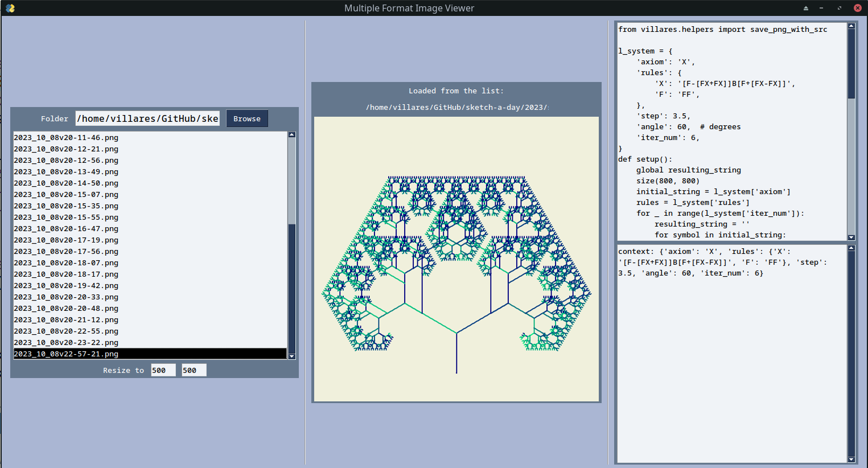Select file 2023_10_08v20-11-46.png in list
Screen dimensions: 868x468
[66, 138]
